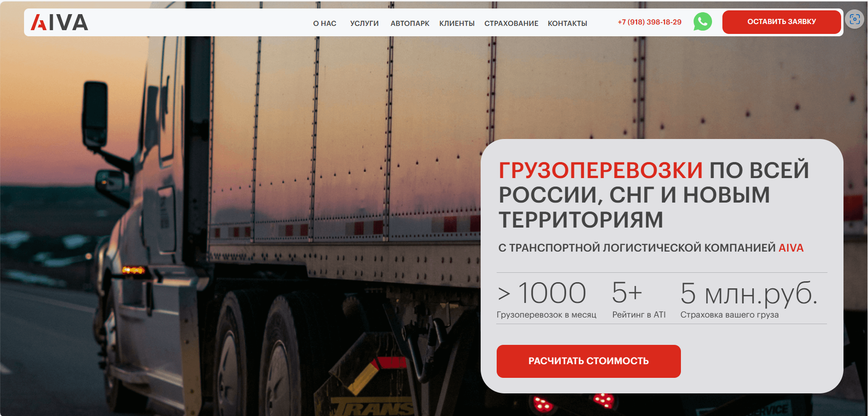Click the > 1000 shipments statistic

coord(542,293)
